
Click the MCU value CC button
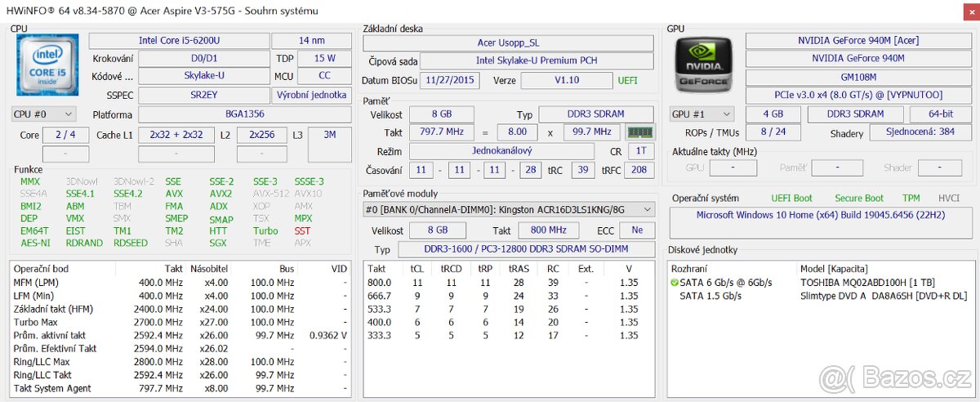(x=324, y=76)
